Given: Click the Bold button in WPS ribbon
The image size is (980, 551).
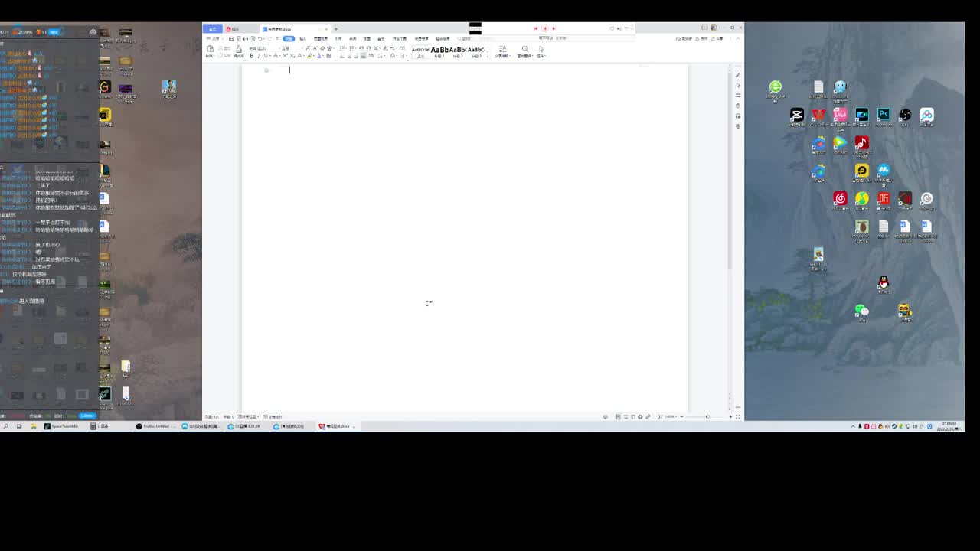Looking at the screenshot, I should (252, 56).
